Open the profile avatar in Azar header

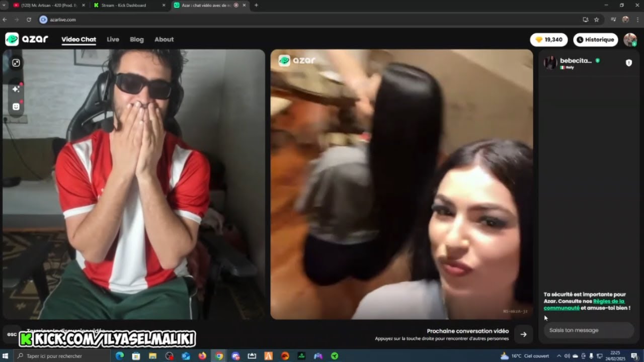tap(630, 40)
